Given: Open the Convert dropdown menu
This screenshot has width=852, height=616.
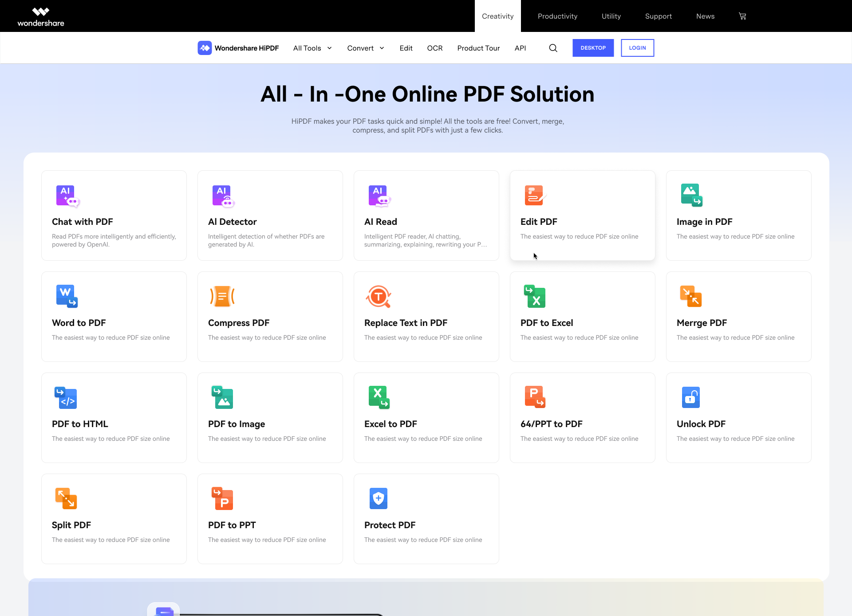Looking at the screenshot, I should coord(365,48).
